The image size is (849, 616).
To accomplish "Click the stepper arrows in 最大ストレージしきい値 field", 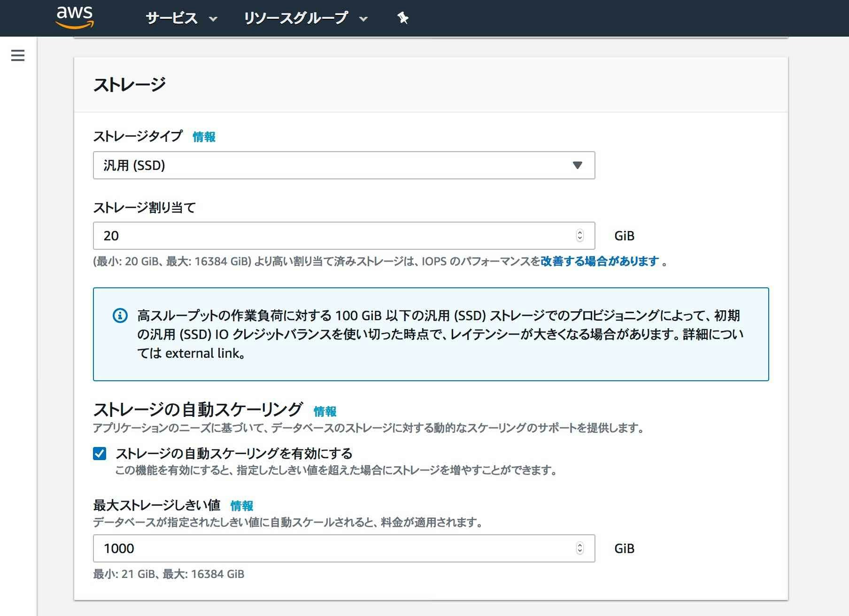I will click(580, 548).
